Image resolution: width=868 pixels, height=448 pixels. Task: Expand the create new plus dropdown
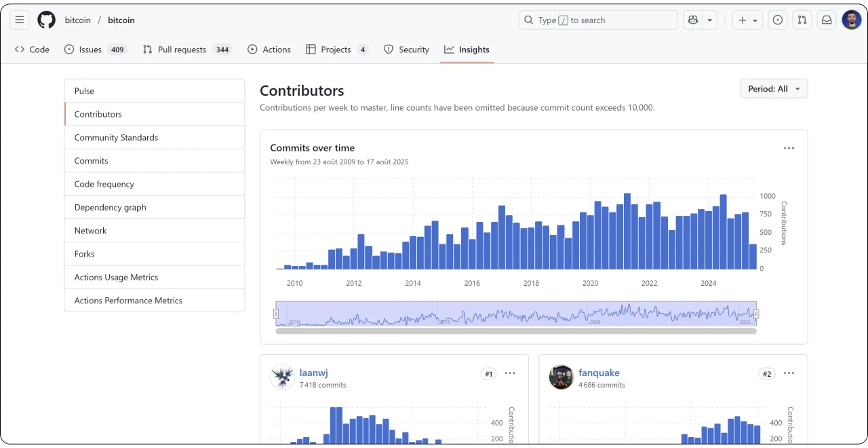click(x=748, y=20)
